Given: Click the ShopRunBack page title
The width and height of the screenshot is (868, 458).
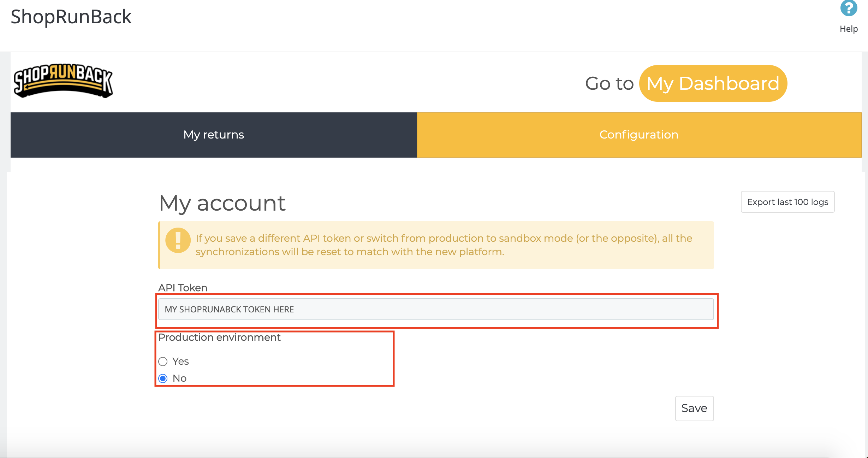Looking at the screenshot, I should point(71,17).
